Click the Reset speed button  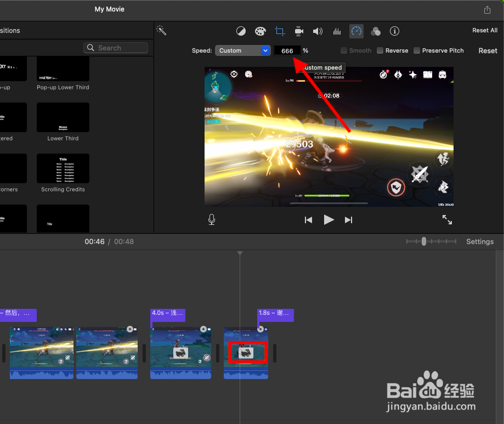tap(488, 51)
